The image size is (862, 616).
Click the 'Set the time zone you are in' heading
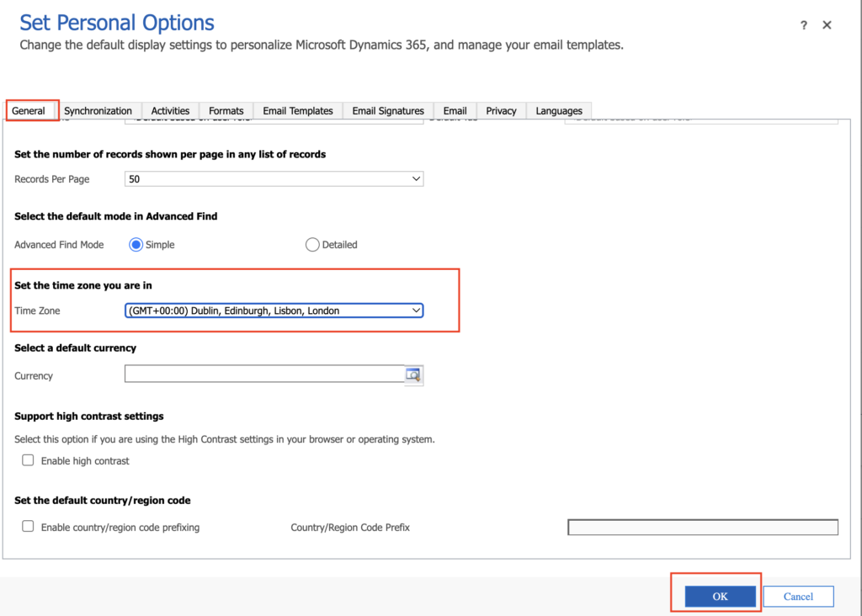[83, 285]
